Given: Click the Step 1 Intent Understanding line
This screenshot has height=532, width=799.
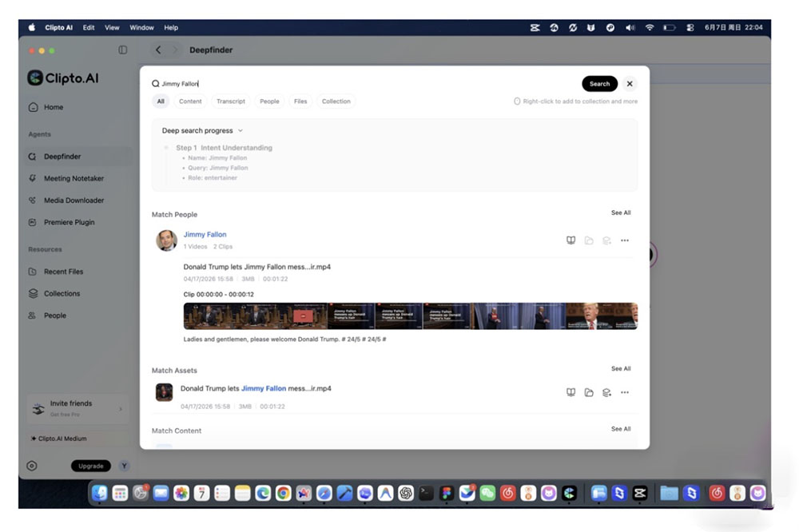Looking at the screenshot, I should [x=225, y=148].
